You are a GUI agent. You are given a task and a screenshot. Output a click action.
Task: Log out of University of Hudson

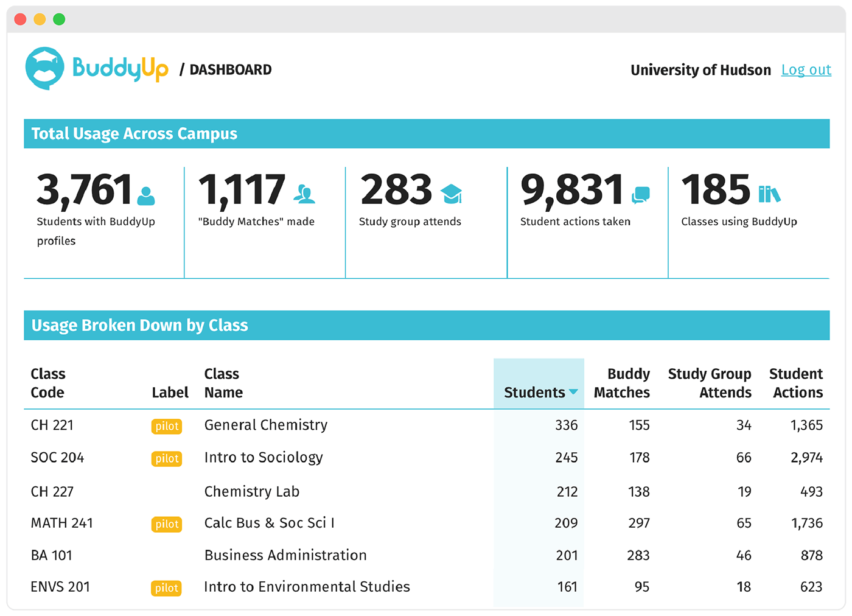(x=806, y=70)
